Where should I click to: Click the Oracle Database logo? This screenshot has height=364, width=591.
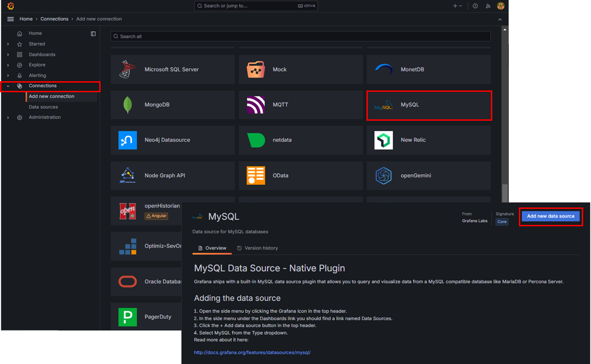[x=127, y=281]
